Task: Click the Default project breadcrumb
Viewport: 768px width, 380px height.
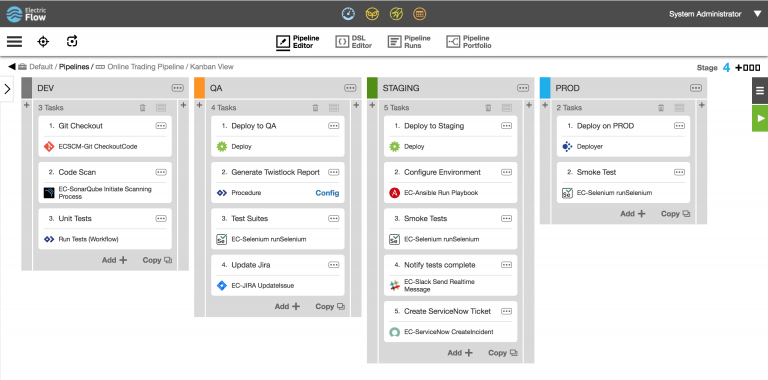Action: 41,67
